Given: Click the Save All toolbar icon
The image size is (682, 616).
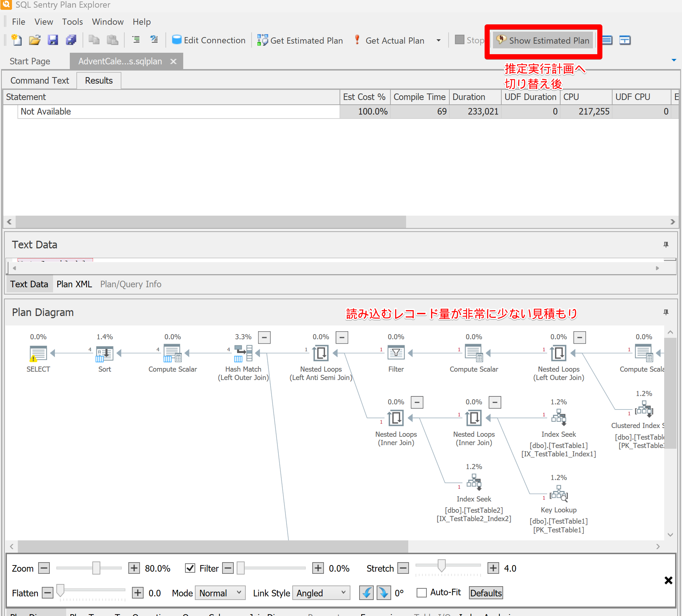Looking at the screenshot, I should tap(71, 40).
